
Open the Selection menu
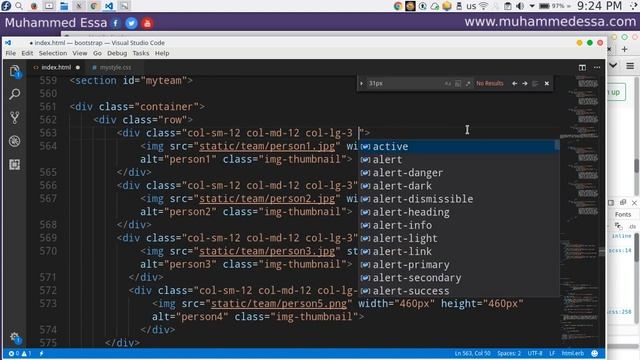tap(53, 53)
